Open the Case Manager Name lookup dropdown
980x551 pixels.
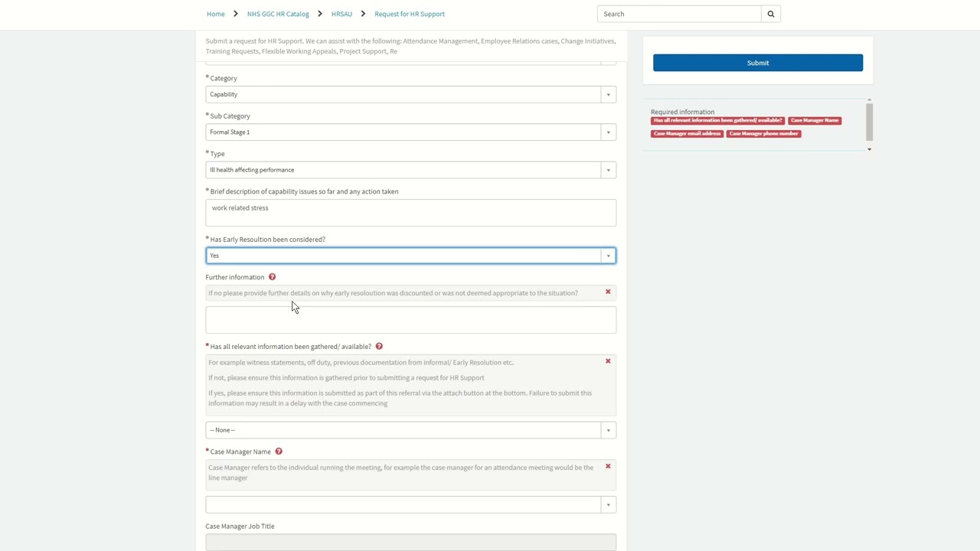click(x=410, y=504)
